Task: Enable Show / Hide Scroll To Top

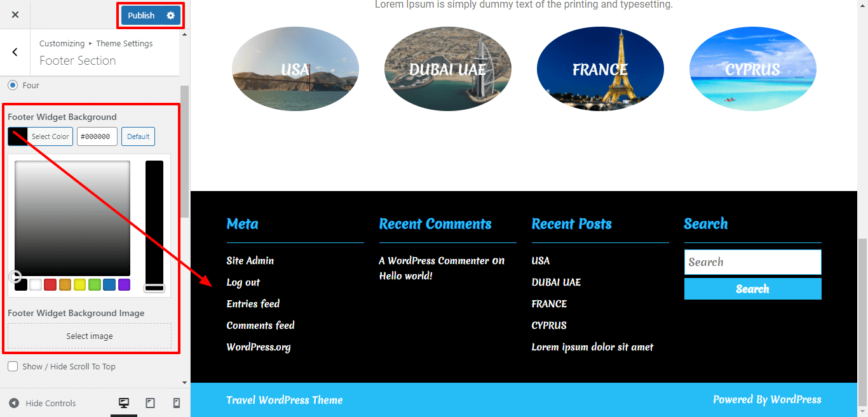Action: [x=12, y=366]
